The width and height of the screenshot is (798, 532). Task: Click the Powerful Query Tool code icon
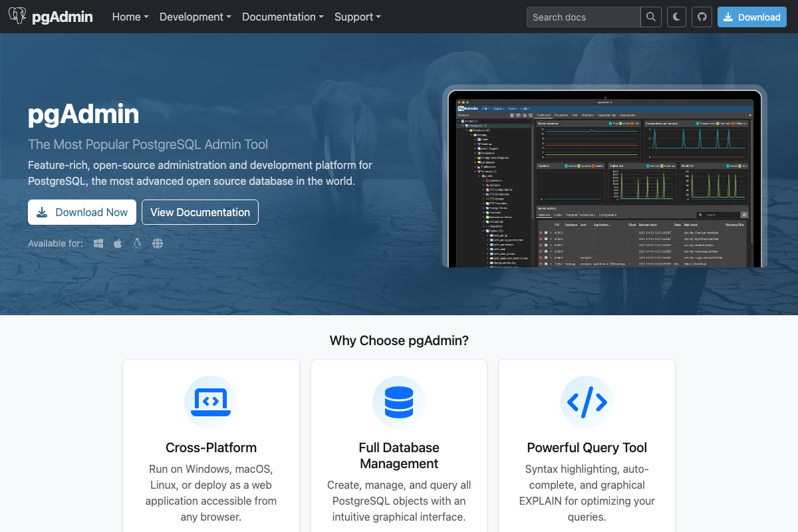587,402
